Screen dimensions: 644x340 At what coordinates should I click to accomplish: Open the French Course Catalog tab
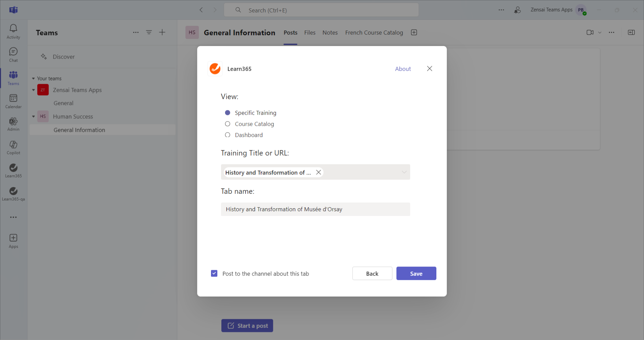click(374, 33)
